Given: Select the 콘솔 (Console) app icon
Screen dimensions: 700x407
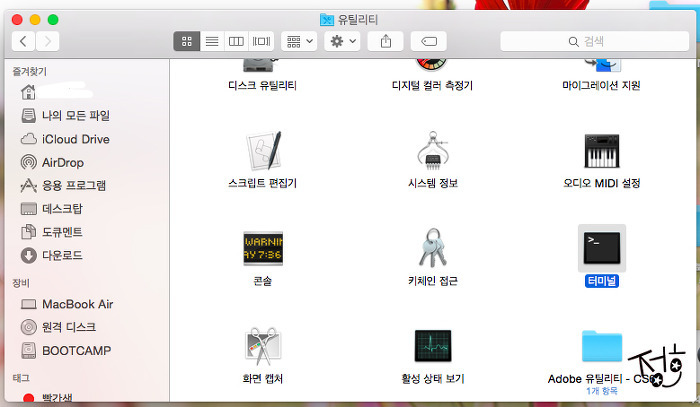Looking at the screenshot, I should coord(263,248).
